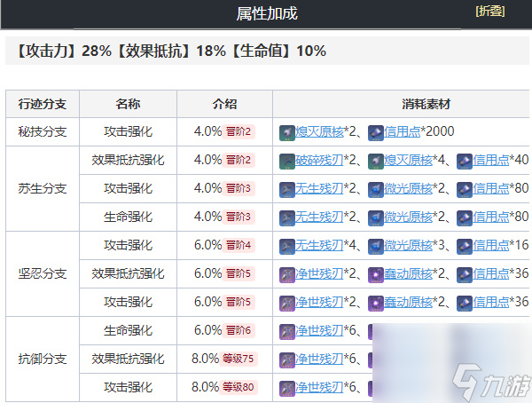Click 信用点 icon in 苏生分支 攻击强化 row
This screenshot has width=532, height=403.
[465, 190]
